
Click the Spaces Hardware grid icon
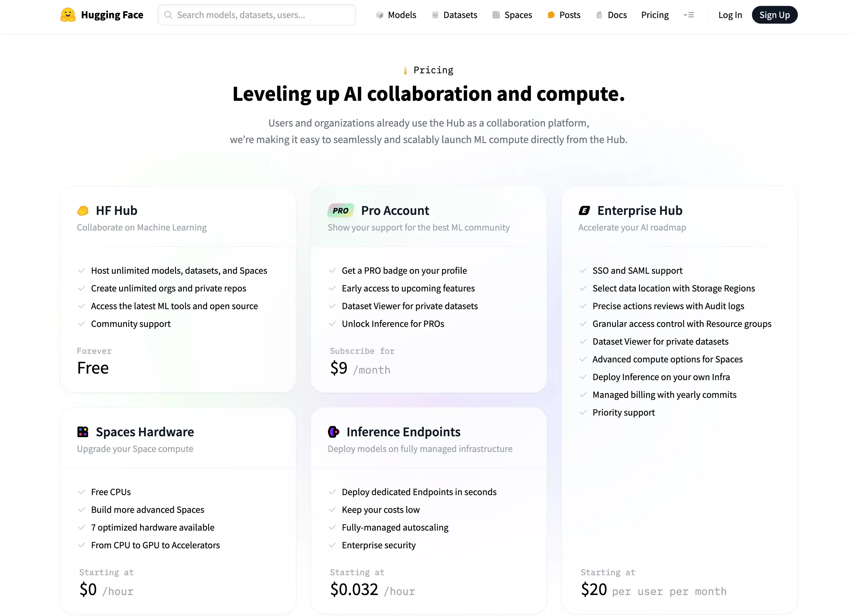pos(83,432)
